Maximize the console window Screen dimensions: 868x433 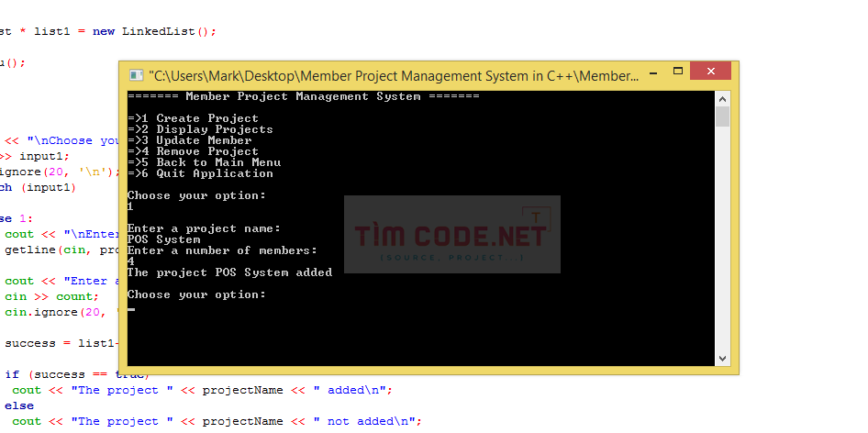[677, 71]
